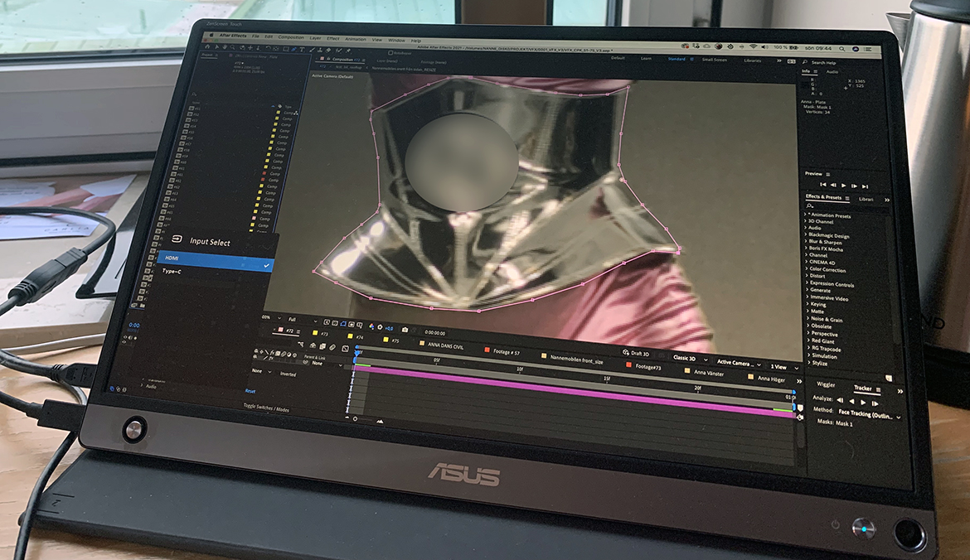The height and width of the screenshot is (560, 970).
Task: Toggle the Draft 3D button
Action: tap(636, 353)
